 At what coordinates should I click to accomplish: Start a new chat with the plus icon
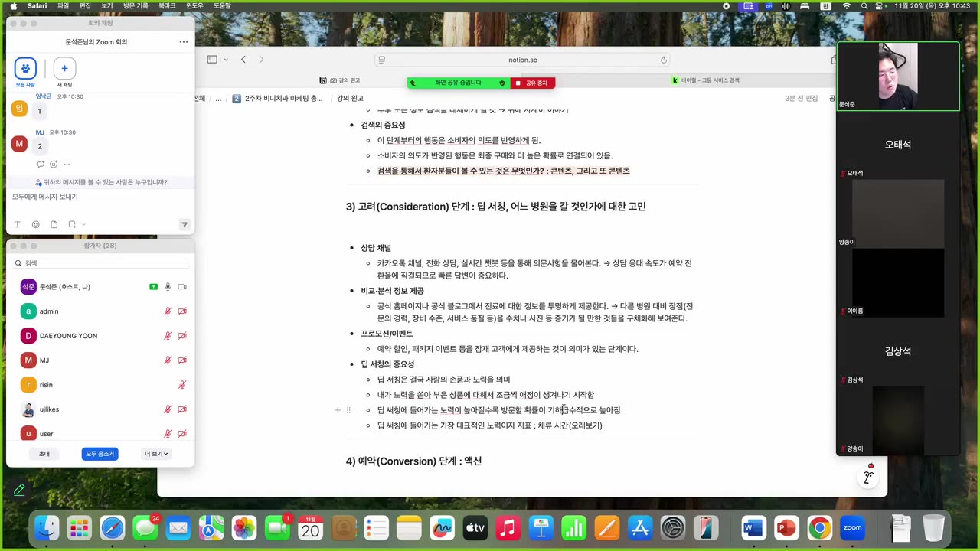click(64, 68)
